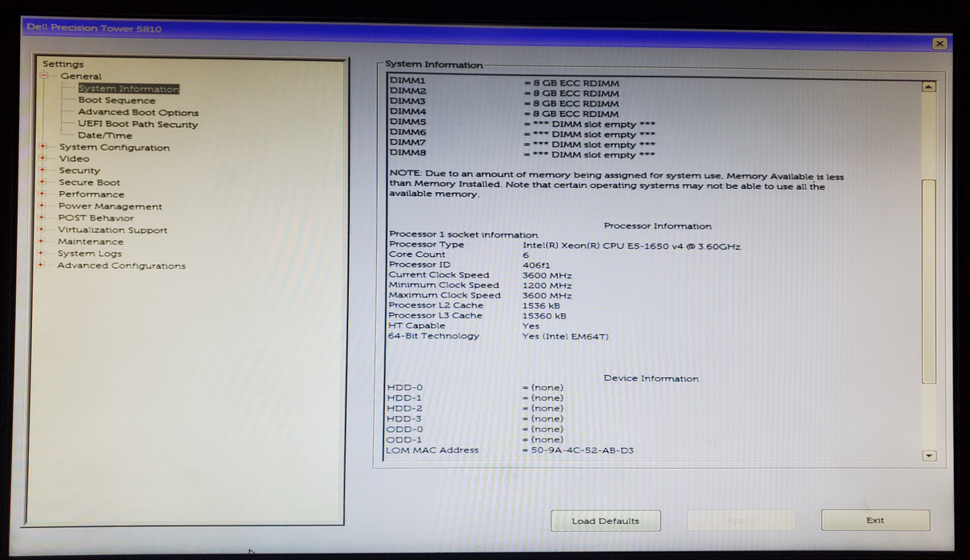Screen dimensions: 970x560
Task: Click the System Information scrollbar thumb
Action: [928, 282]
